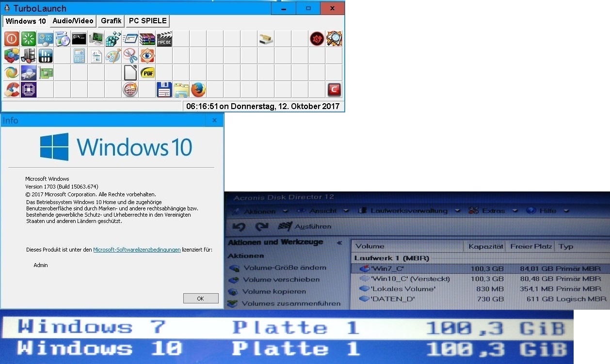Open the calculator icon in TurboLaunch

coord(79,56)
